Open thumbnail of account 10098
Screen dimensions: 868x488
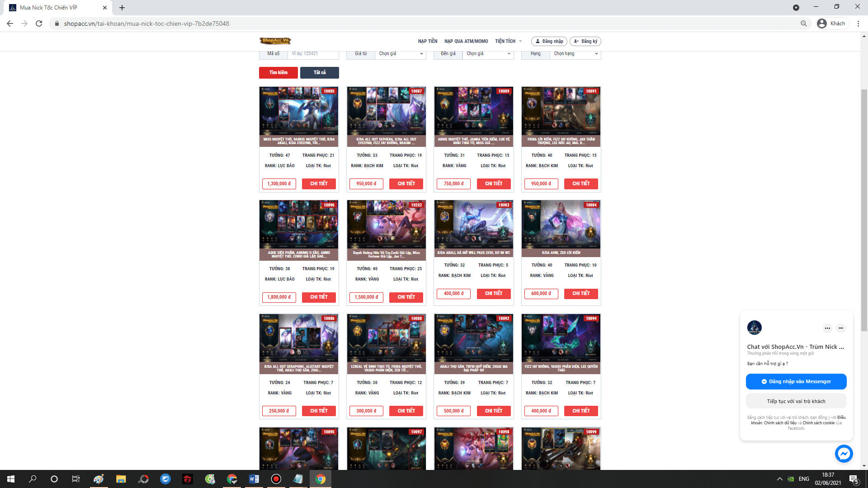[474, 449]
